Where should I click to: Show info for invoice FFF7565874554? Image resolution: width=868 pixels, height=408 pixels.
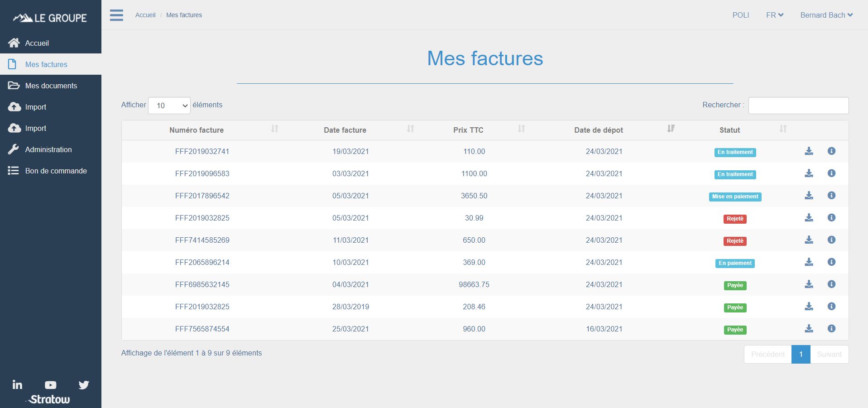(831, 329)
